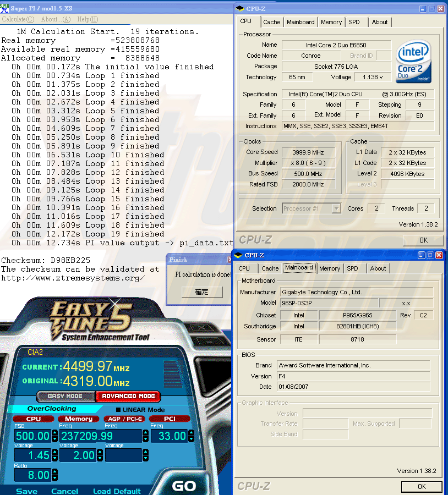This screenshot has height=495, width=448.
Task: Open the Calculate(C) menu in Super PI
Action: [18, 19]
